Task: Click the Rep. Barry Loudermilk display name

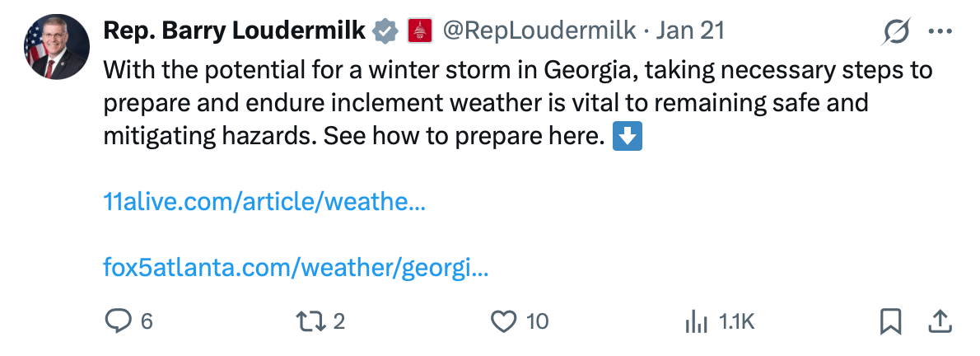Action: tap(234, 31)
